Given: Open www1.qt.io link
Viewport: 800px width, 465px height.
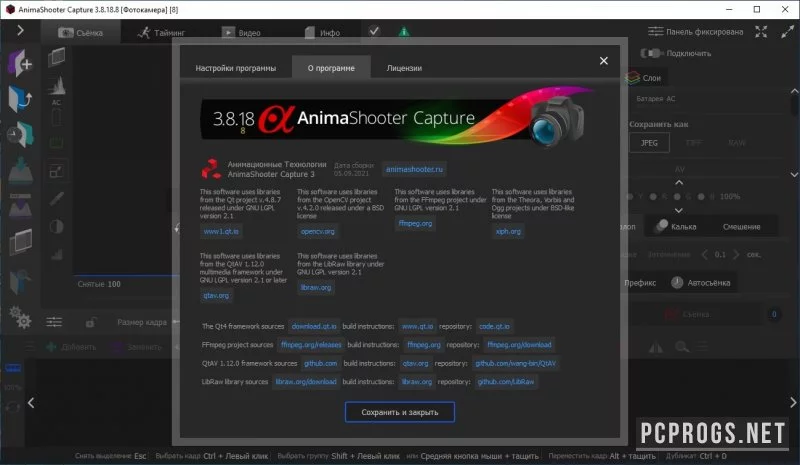Looking at the screenshot, I should 221,231.
